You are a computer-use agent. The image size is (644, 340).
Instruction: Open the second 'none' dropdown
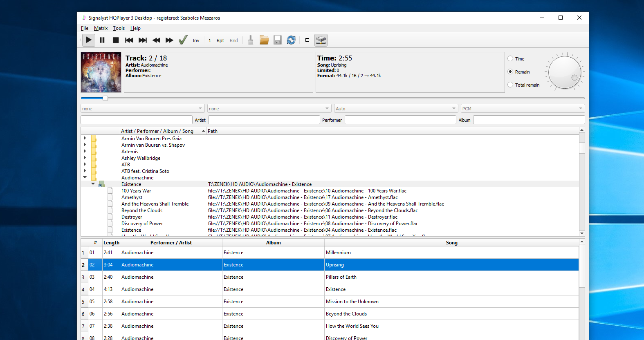click(x=269, y=109)
